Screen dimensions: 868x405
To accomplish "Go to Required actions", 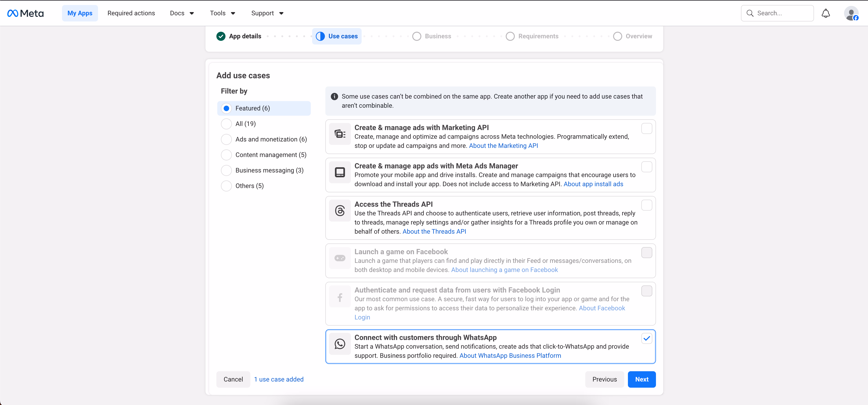I will click(131, 13).
